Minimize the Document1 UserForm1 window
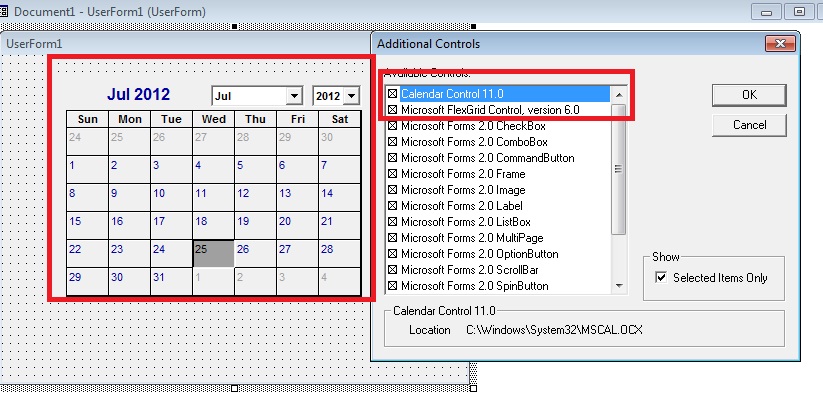 pos(766,12)
